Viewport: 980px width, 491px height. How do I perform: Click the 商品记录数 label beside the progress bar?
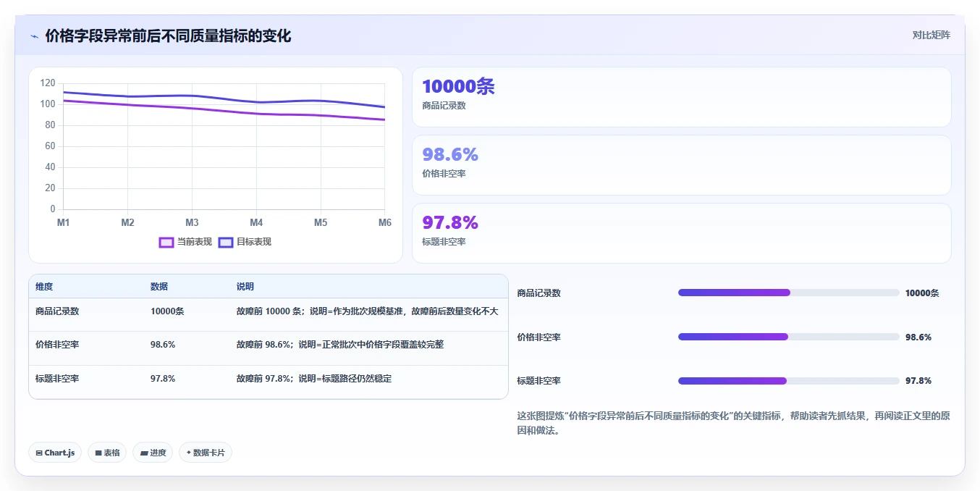(x=538, y=293)
